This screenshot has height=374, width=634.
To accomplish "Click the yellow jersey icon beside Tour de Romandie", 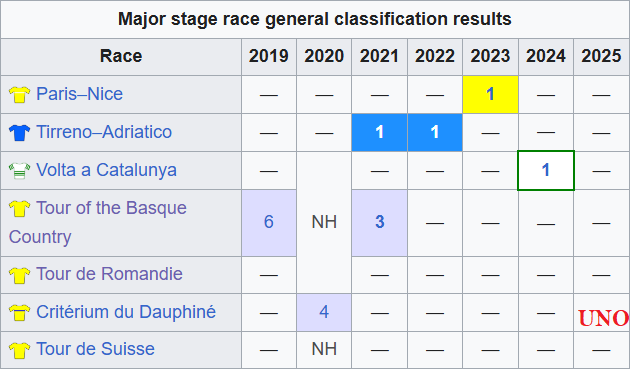I will pyautogui.click(x=19, y=275).
